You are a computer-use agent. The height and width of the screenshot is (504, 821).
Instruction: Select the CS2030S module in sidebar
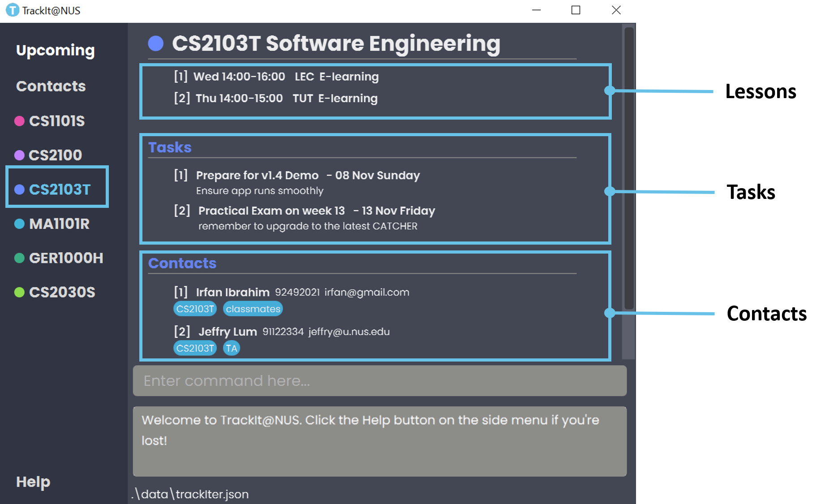click(x=62, y=292)
